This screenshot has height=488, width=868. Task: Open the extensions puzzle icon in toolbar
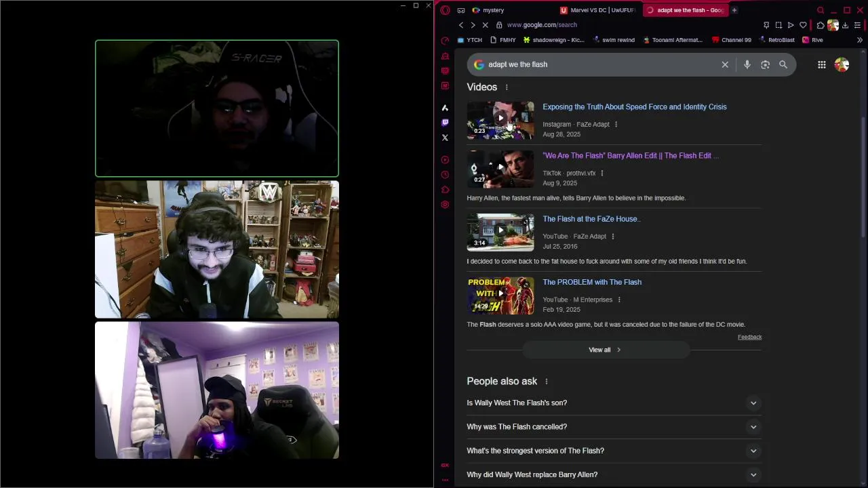pyautogui.click(x=820, y=25)
